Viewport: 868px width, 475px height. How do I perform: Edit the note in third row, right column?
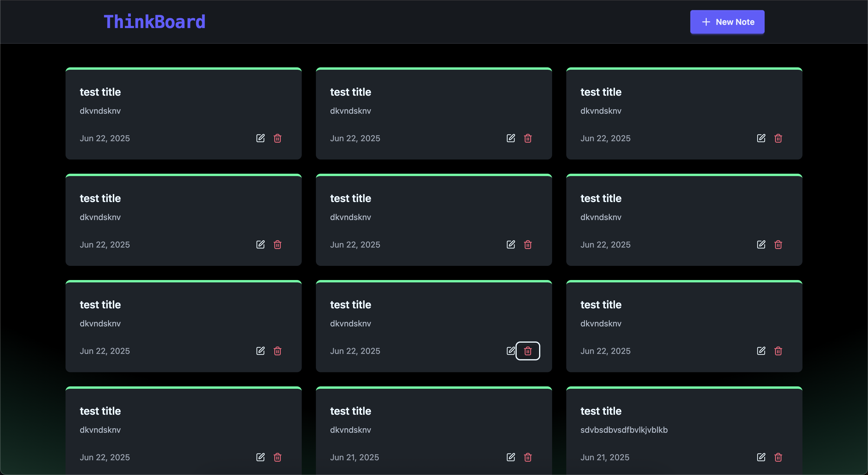(x=761, y=351)
